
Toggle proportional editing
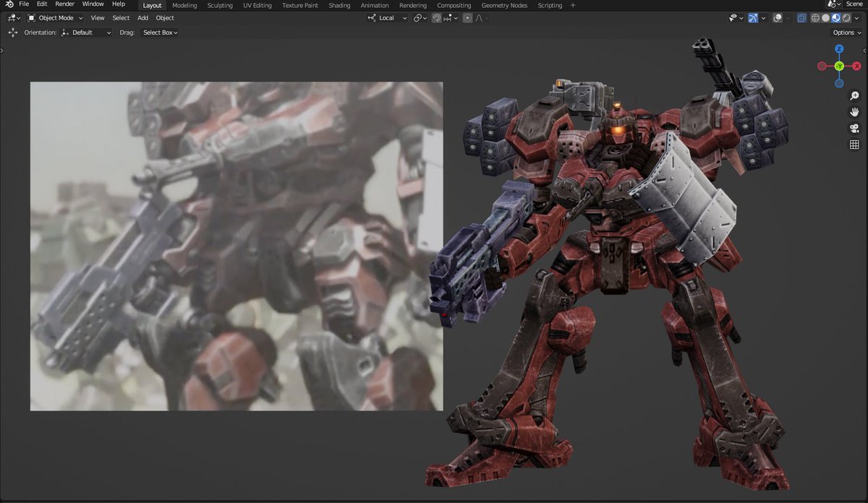tap(467, 18)
